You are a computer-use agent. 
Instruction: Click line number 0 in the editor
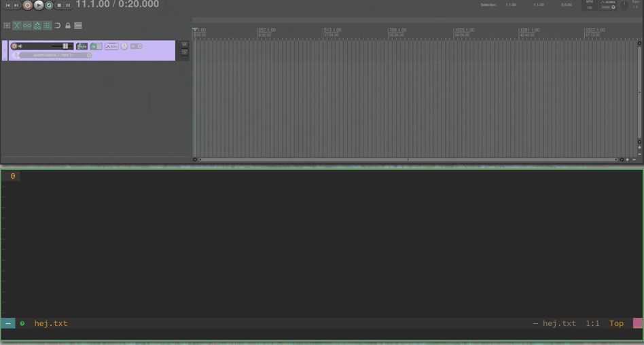(x=13, y=176)
